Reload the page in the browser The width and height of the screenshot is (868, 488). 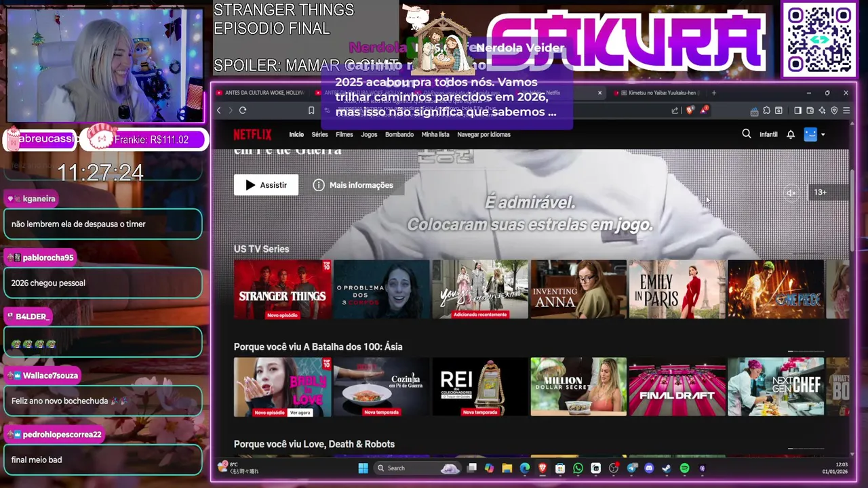243,110
